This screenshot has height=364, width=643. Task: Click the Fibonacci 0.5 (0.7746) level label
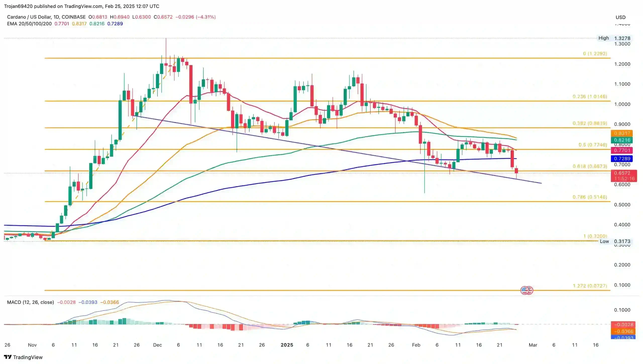tap(593, 145)
